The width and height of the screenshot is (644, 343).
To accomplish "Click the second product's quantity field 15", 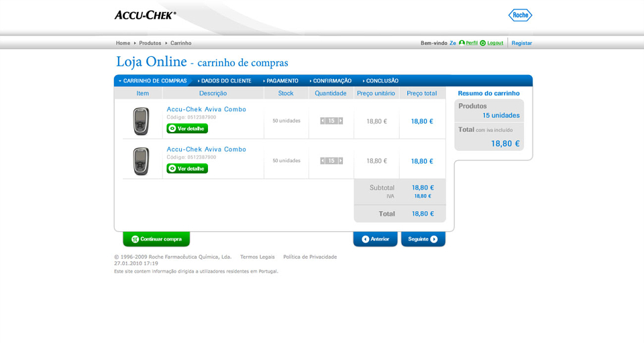I will click(x=331, y=161).
